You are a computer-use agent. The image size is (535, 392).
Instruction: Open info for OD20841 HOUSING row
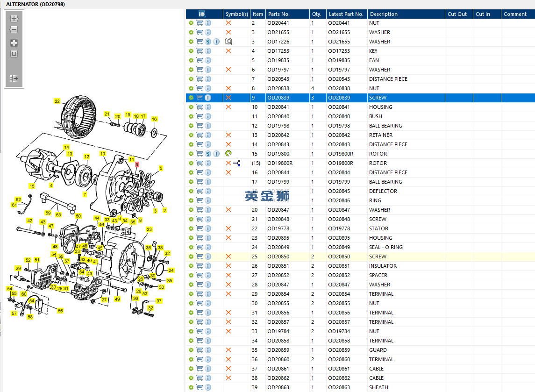pyautogui.click(x=208, y=107)
